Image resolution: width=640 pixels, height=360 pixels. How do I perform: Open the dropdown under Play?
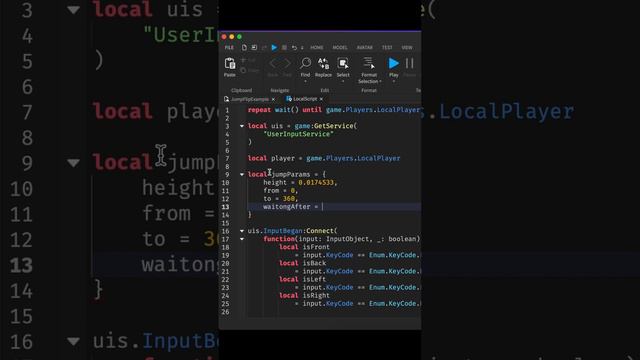pos(393,82)
